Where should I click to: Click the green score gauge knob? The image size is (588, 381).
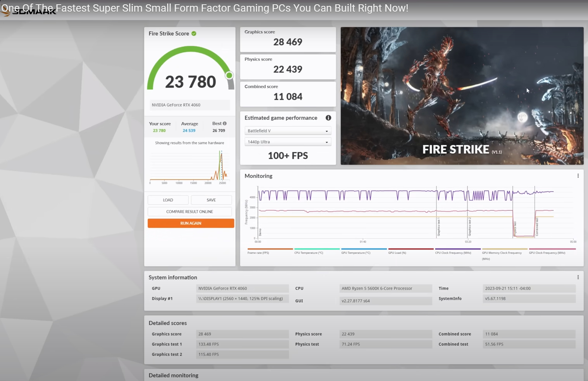(229, 75)
